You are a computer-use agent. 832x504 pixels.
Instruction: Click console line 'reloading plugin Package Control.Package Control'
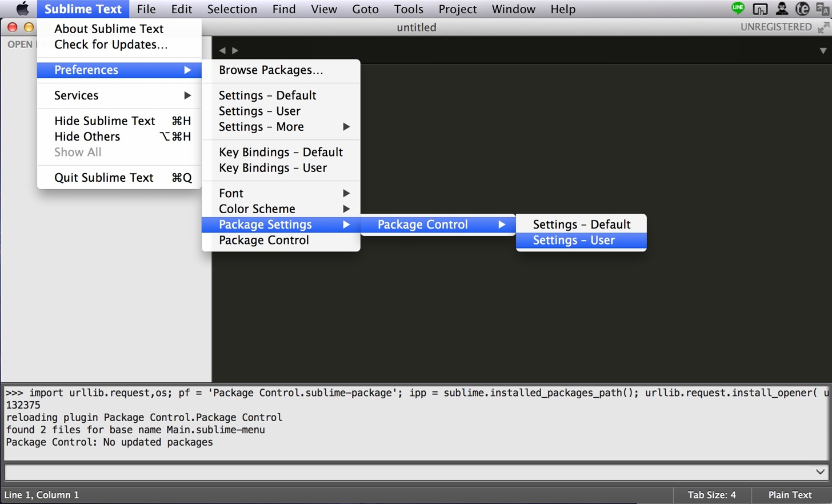click(144, 418)
